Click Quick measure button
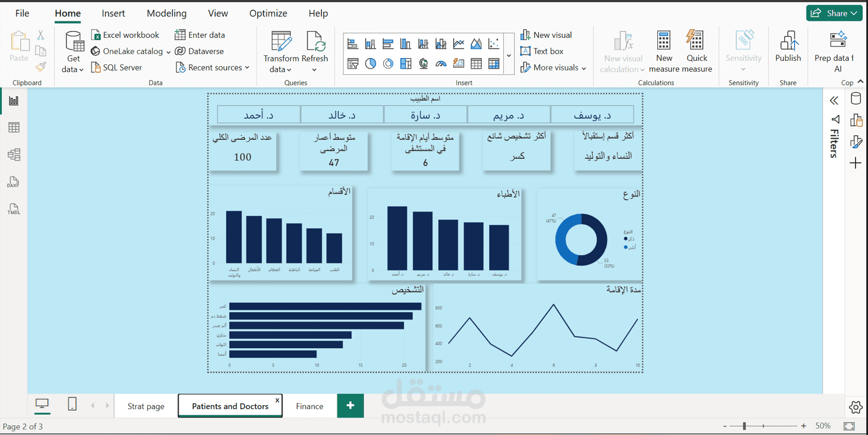The image size is (868, 435). [x=697, y=52]
